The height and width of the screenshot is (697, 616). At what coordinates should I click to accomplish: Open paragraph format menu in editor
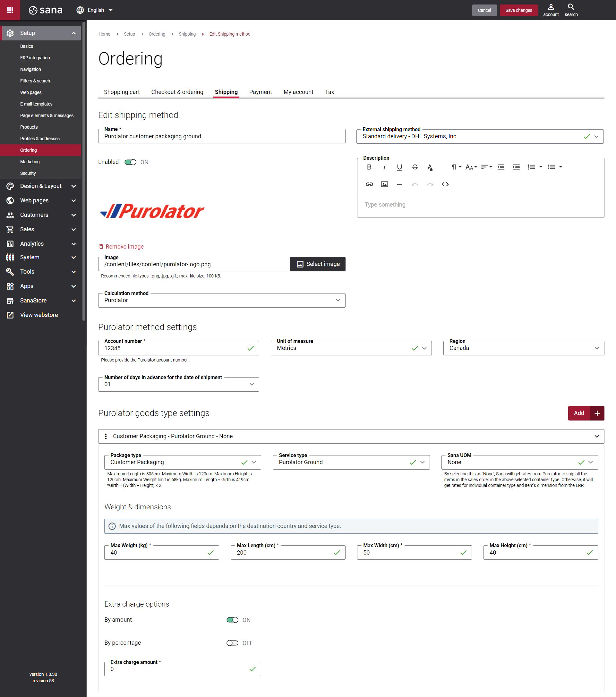coord(456,167)
